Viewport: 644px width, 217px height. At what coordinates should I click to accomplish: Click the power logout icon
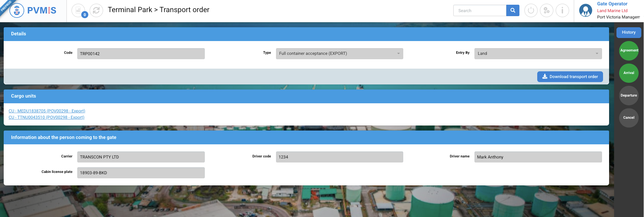pyautogui.click(x=531, y=10)
